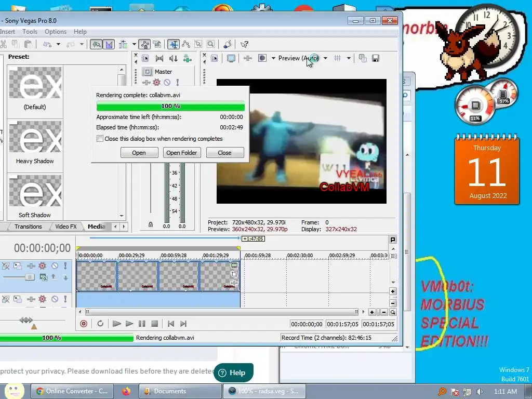This screenshot has height=399, width=532.
Task: Click the timeline horizontal scrollbar
Action: click(221, 312)
